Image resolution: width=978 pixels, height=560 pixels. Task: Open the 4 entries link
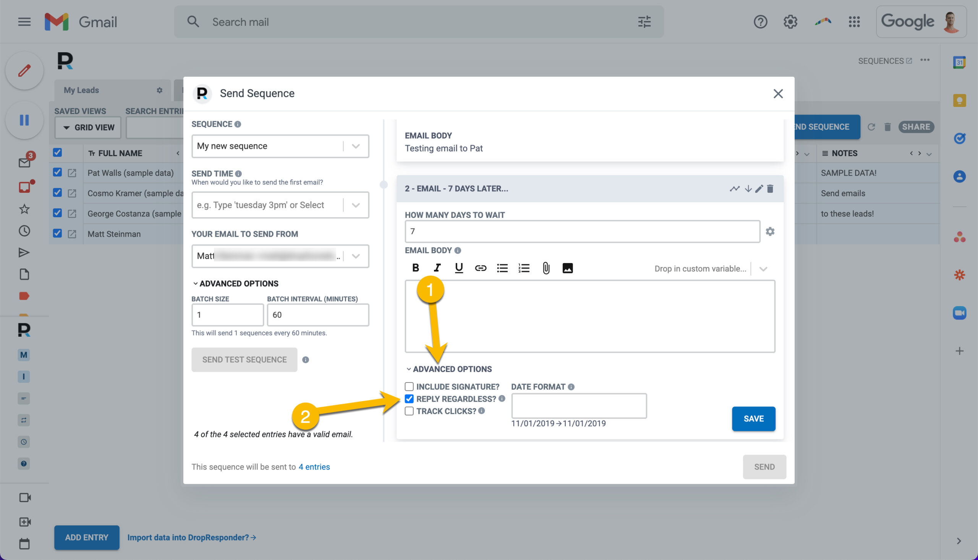314,466
